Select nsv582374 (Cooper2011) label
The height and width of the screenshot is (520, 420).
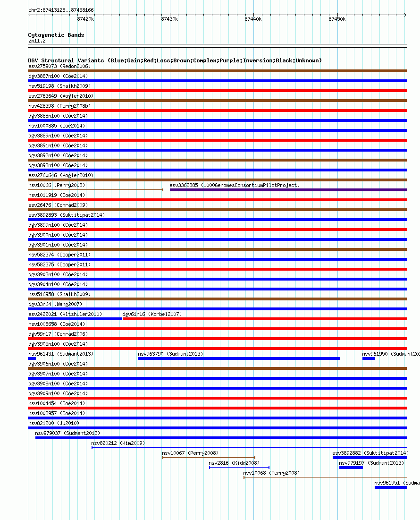[x=59, y=256]
